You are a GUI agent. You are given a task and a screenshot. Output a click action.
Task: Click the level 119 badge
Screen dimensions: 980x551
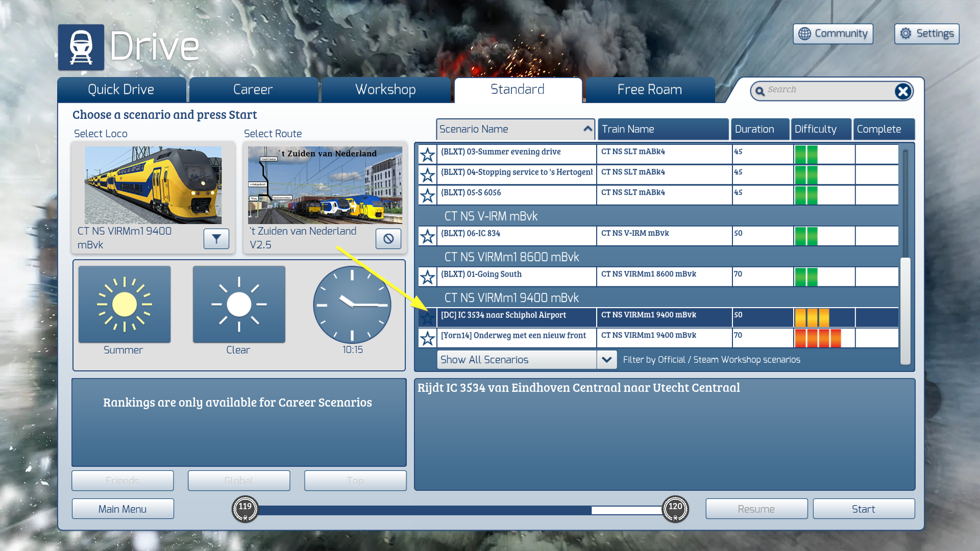tap(245, 509)
